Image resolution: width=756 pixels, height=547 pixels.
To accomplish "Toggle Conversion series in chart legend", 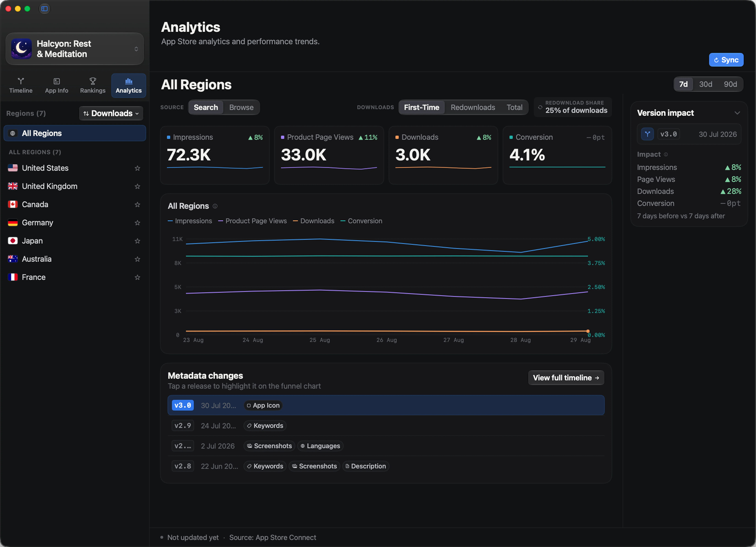I will tap(361, 221).
